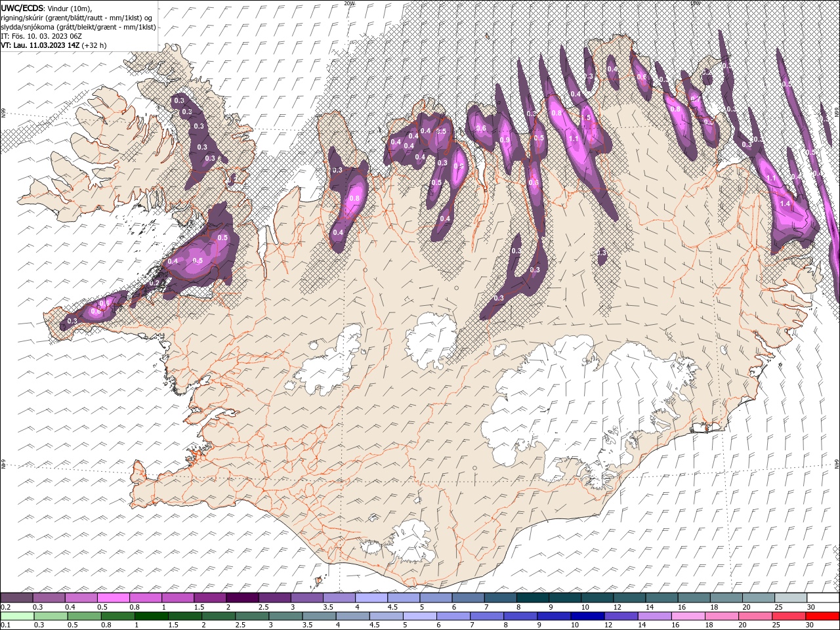Image resolution: width=840 pixels, height=630 pixels.
Task: Click the 'VT: Lau. 11.03.2023 14Z' valid time
Action: pos(40,45)
